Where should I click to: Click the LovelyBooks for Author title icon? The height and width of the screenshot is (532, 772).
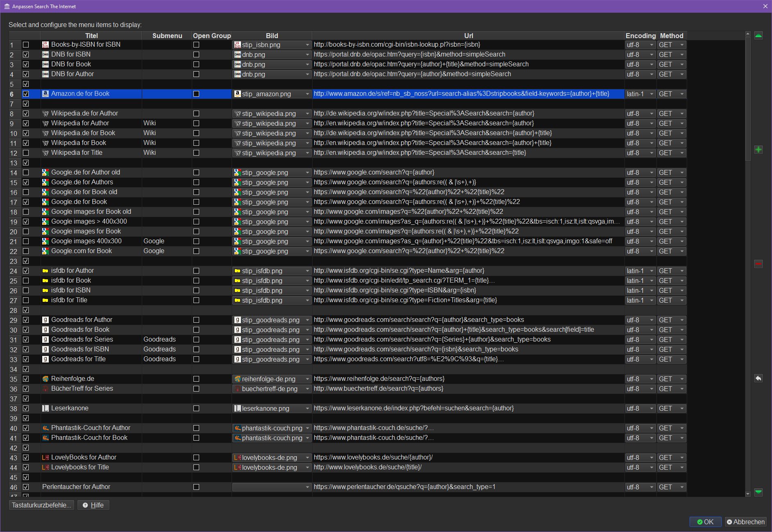point(45,457)
